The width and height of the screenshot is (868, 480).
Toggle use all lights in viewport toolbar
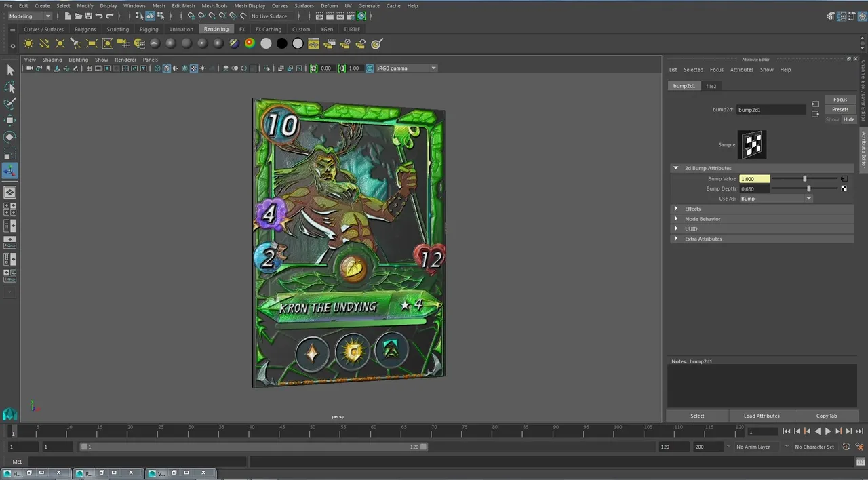click(x=203, y=68)
